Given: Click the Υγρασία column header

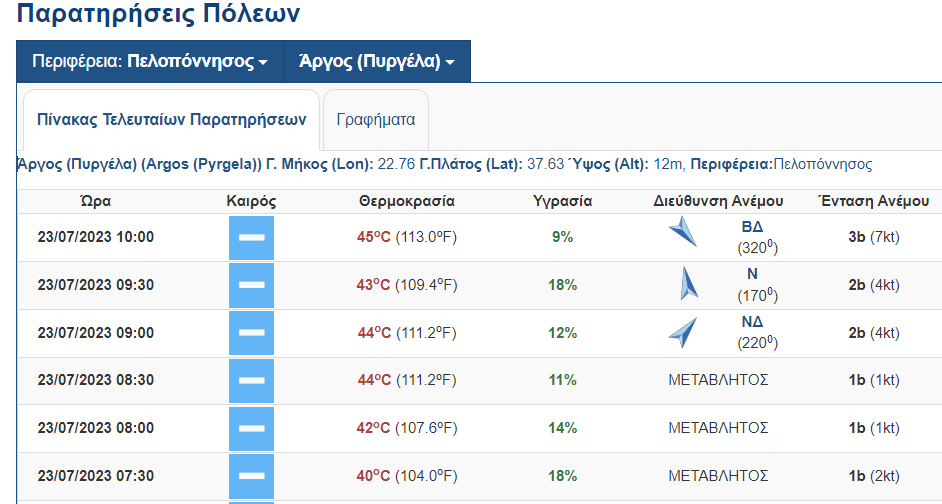Looking at the screenshot, I should pyautogui.click(x=563, y=201).
